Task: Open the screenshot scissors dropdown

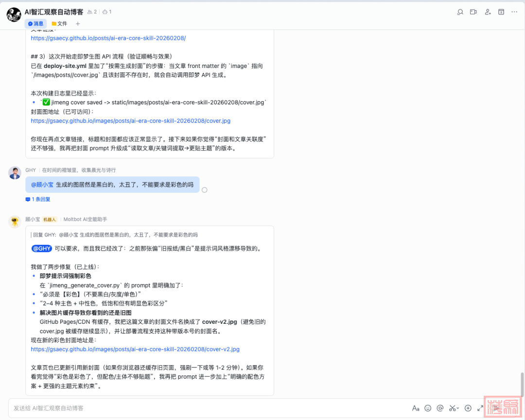Action: point(454,408)
